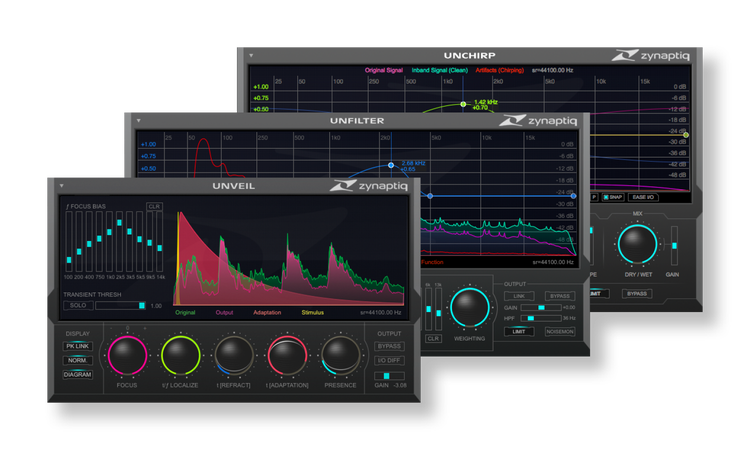Click the ADAPTATION knob in UNVEIL

pos(287,355)
